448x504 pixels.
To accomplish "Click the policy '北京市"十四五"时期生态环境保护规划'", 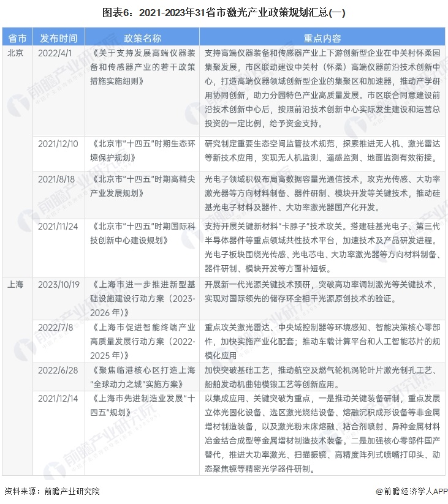I will click(x=142, y=151).
